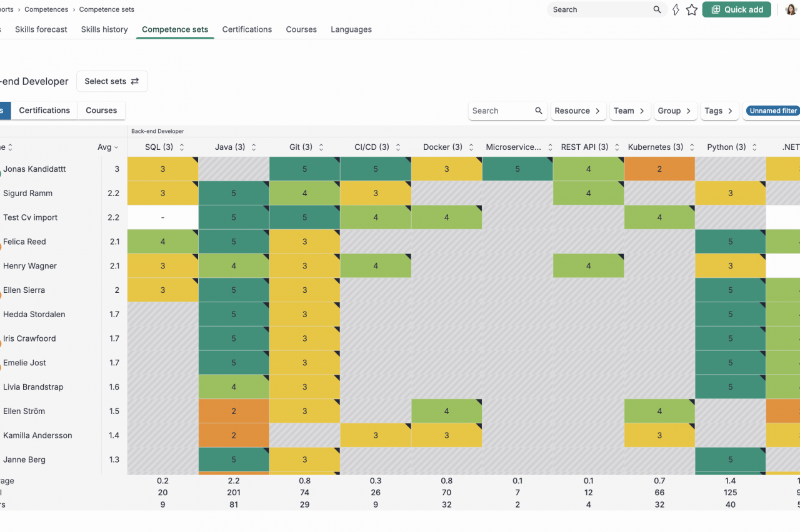Open the Team filter dropdown

[629, 111]
